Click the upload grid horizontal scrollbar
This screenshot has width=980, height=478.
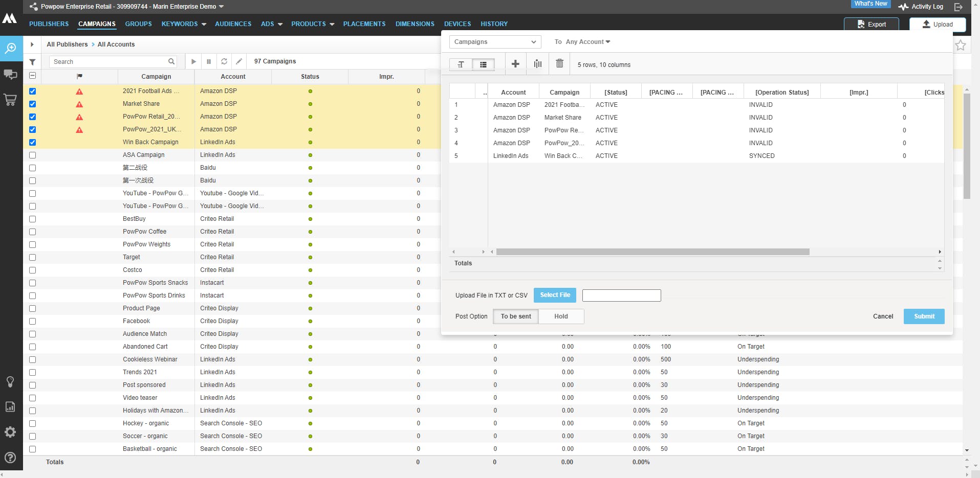pos(652,252)
